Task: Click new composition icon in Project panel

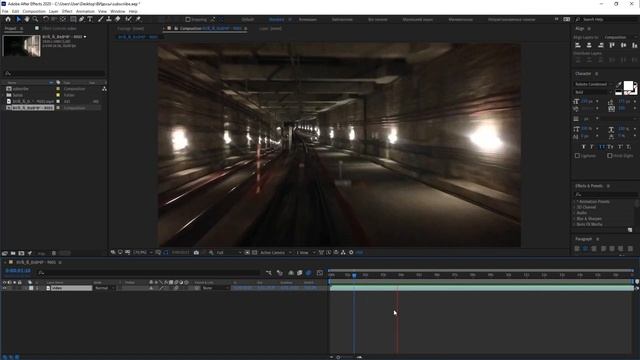Action: pos(21,253)
